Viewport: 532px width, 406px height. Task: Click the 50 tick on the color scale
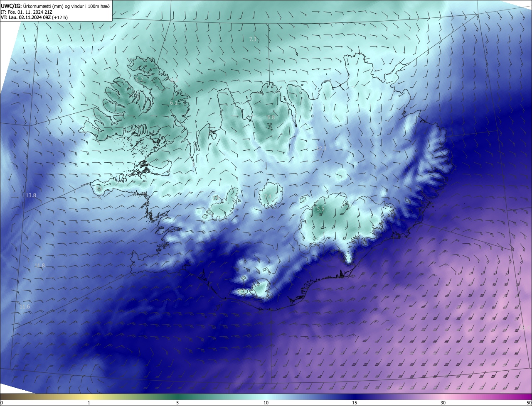529,403
